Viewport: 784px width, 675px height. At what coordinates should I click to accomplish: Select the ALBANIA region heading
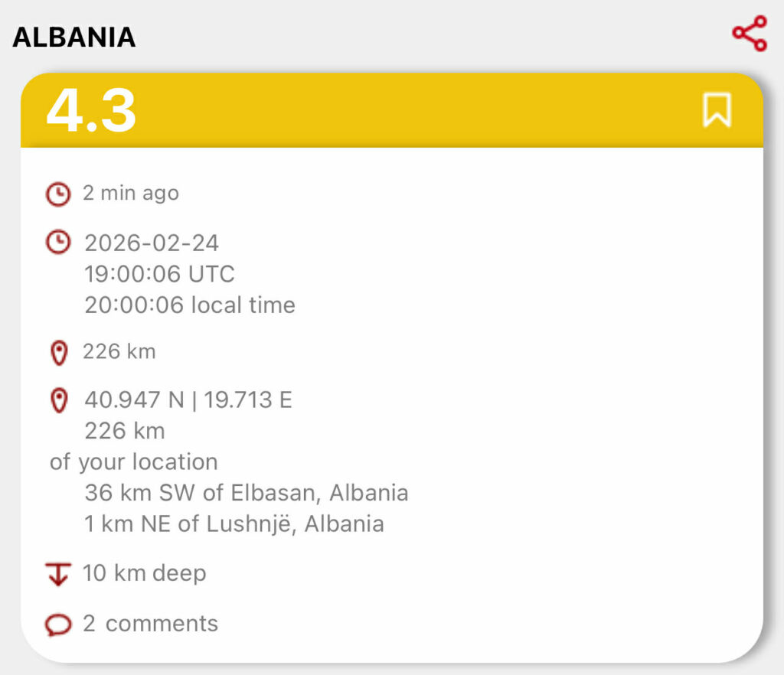click(74, 37)
